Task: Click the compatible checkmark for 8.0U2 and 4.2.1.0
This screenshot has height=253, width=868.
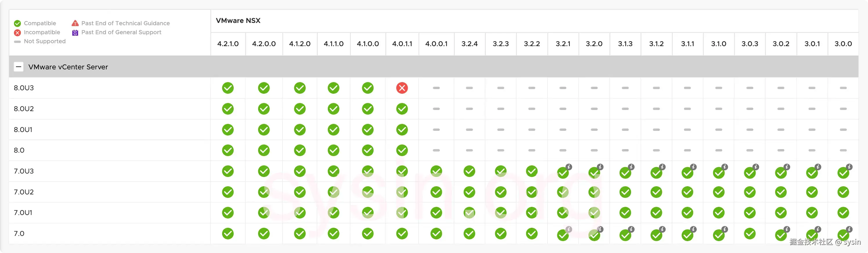Action: 228,109
